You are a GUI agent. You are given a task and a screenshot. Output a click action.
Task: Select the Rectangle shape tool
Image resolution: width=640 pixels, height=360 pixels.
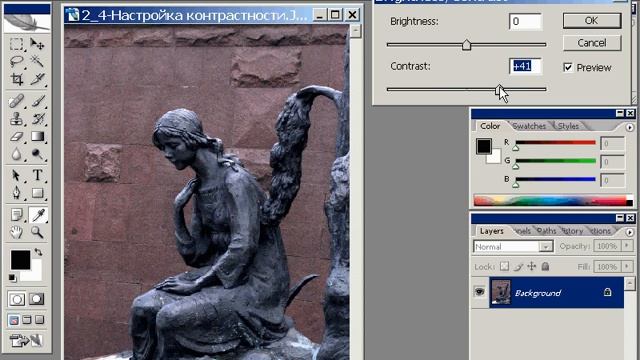point(37,193)
